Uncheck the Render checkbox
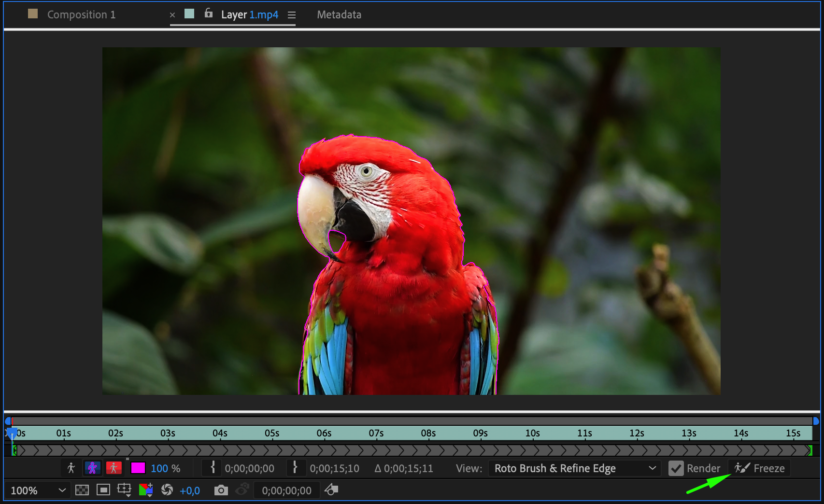This screenshot has height=504, width=824. coord(676,468)
